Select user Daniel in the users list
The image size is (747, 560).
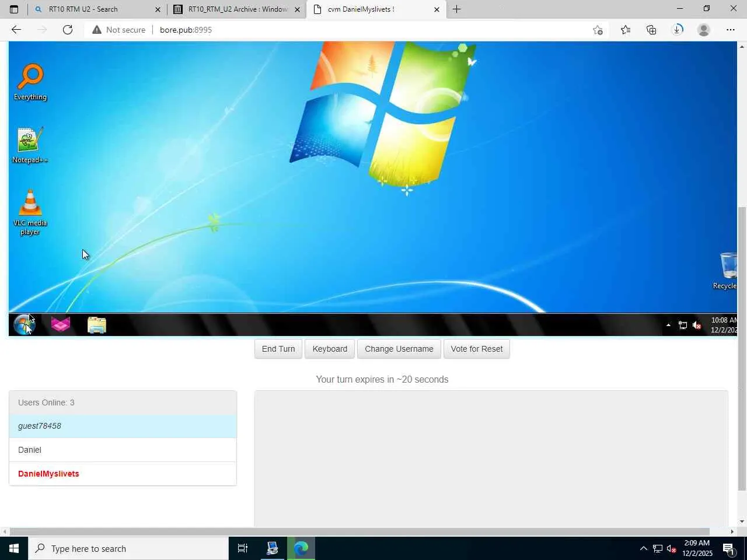(123, 450)
